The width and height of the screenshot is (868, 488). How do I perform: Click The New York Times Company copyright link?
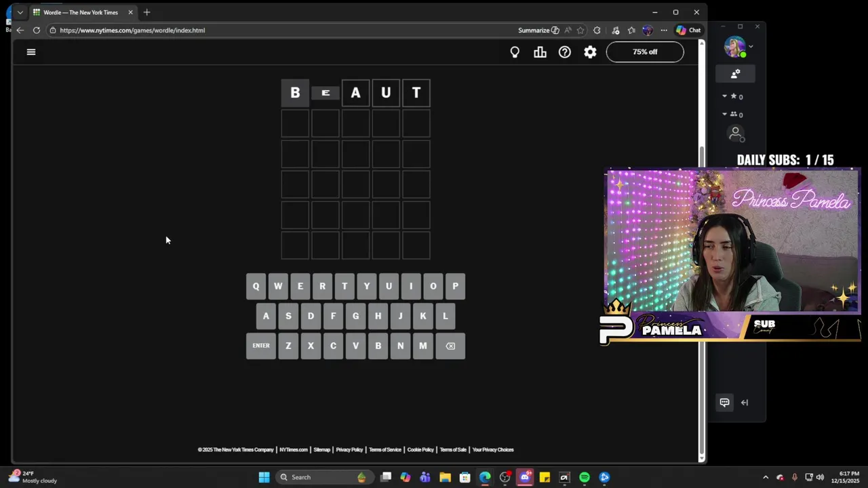[x=236, y=450]
